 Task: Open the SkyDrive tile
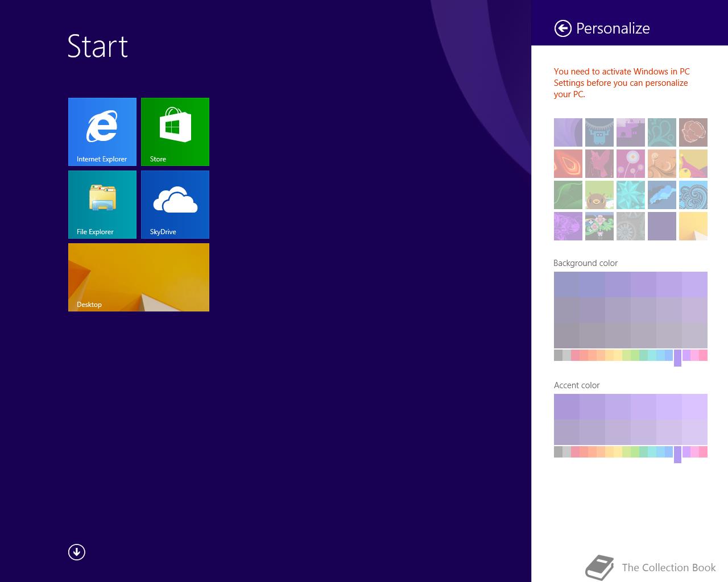(x=175, y=205)
